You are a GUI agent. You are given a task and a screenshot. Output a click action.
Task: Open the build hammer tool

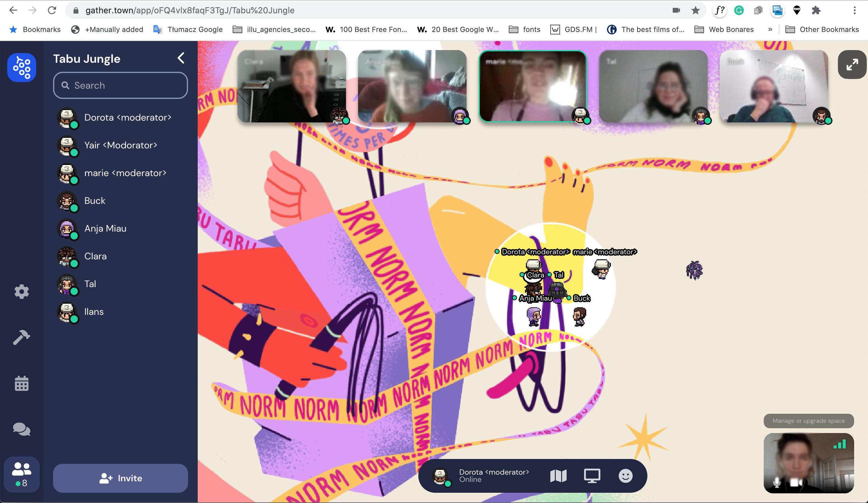click(22, 337)
